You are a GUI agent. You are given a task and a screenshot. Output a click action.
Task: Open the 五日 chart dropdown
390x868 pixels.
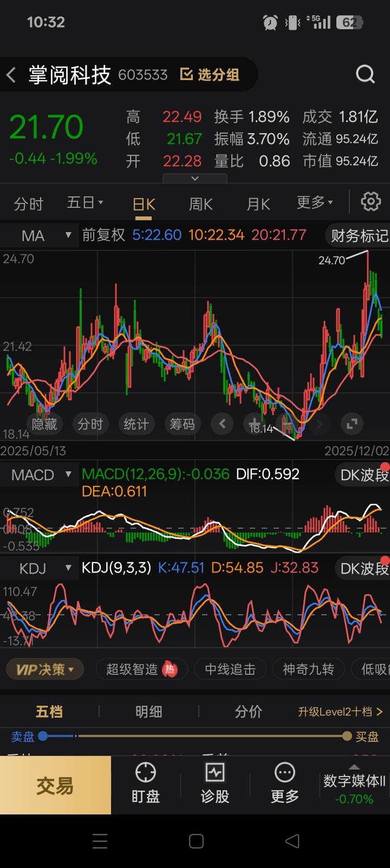tap(85, 203)
